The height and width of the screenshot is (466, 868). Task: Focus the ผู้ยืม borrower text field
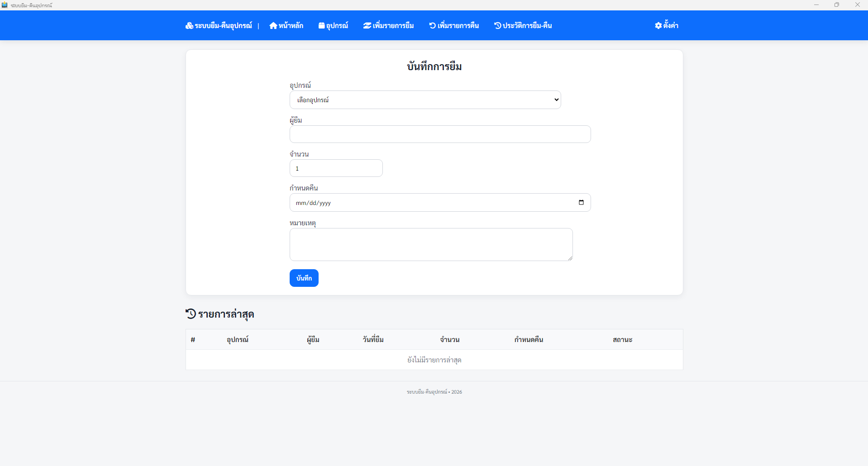point(440,134)
